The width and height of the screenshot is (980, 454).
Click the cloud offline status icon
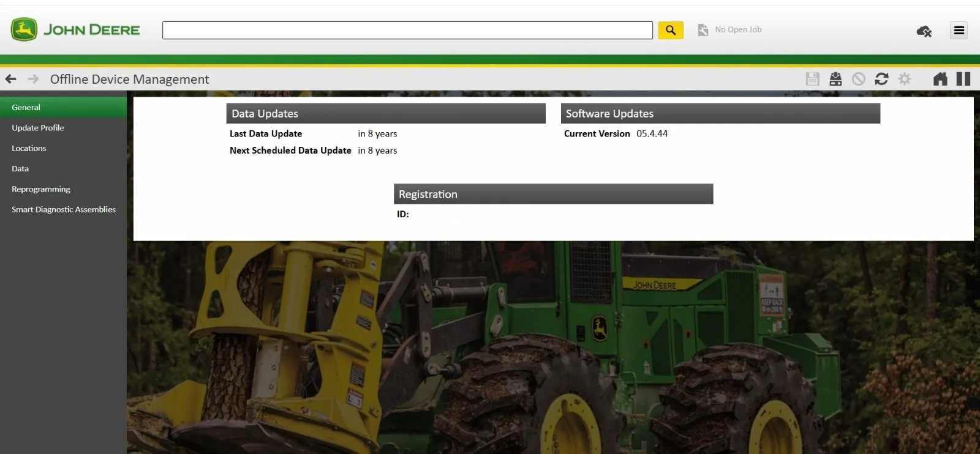coord(924,31)
